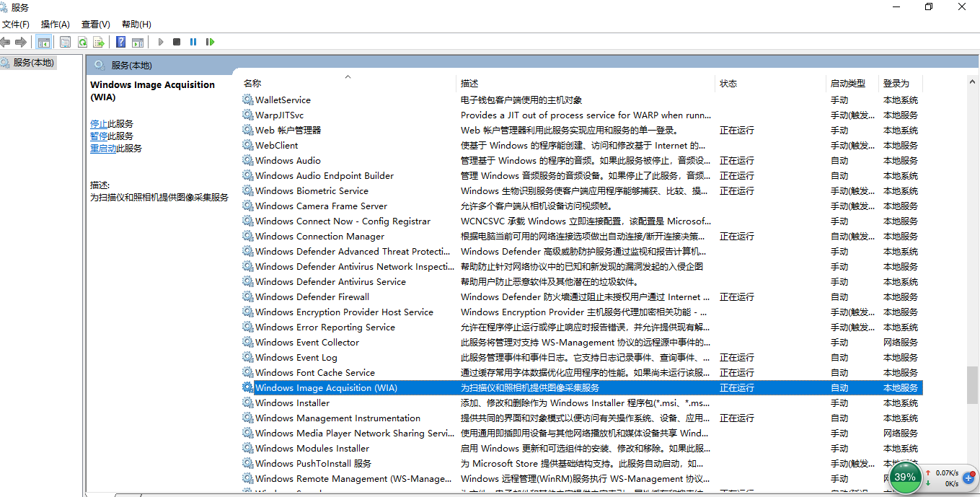
Task: Select the Web 帐户管理器 service row
Action: (x=582, y=130)
